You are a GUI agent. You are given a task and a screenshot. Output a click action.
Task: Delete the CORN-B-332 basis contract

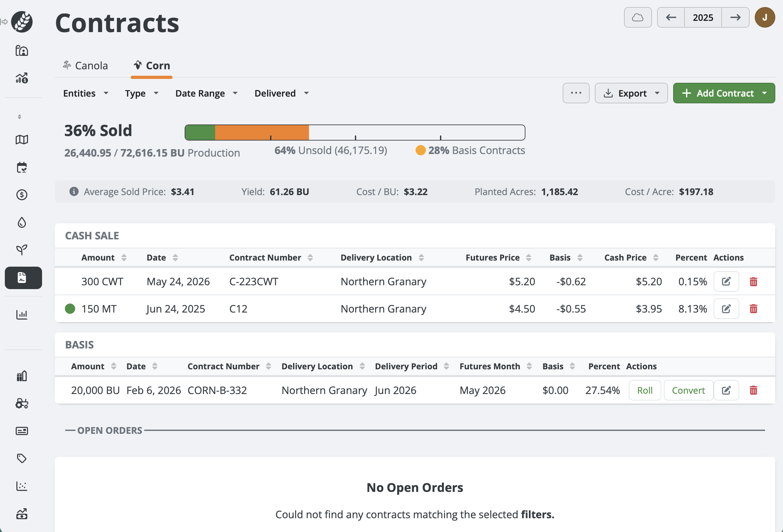(x=754, y=390)
